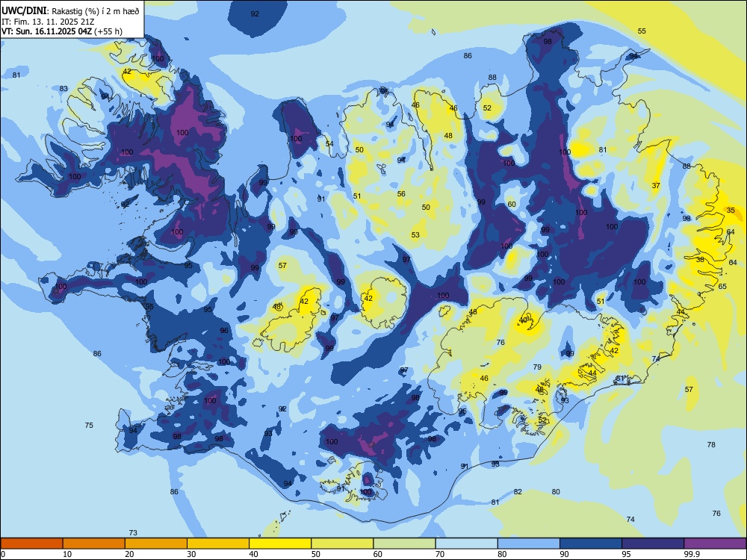Click the map value 96 in west Iceland
The width and height of the screenshot is (747, 560).
(x=224, y=331)
